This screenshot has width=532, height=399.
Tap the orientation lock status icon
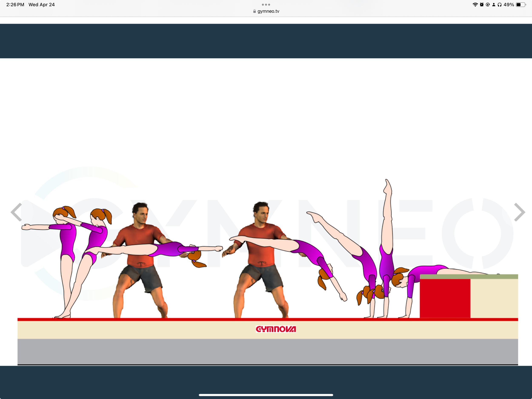point(488,4)
